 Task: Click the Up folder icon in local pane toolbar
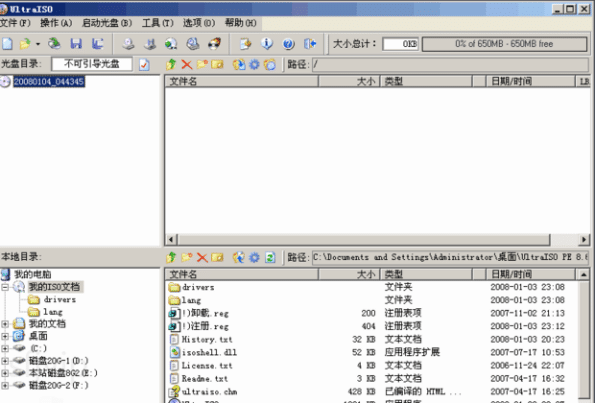tap(171, 258)
